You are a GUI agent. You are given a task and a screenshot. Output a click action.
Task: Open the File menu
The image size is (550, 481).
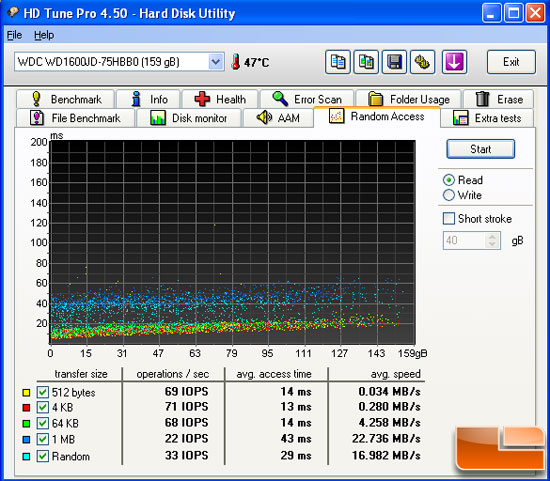(14, 35)
